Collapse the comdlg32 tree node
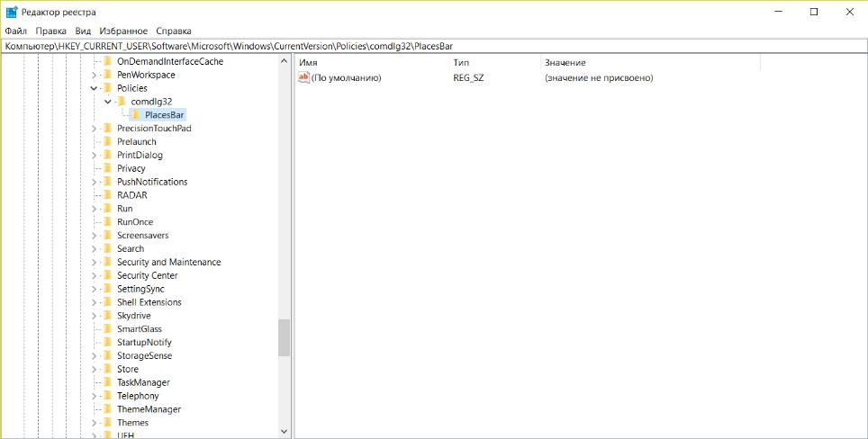Image resolution: width=868 pixels, height=439 pixels. coord(107,102)
